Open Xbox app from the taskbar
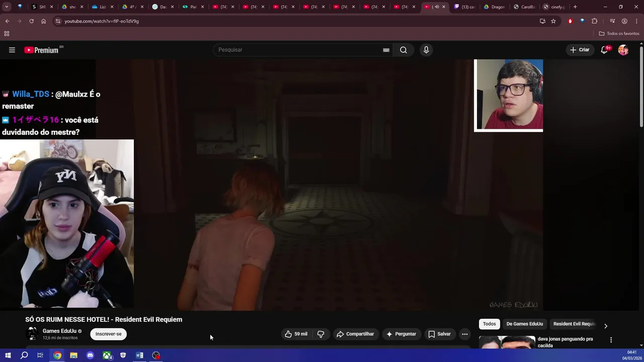Viewport: 644px width, 362px height. tap(107, 355)
